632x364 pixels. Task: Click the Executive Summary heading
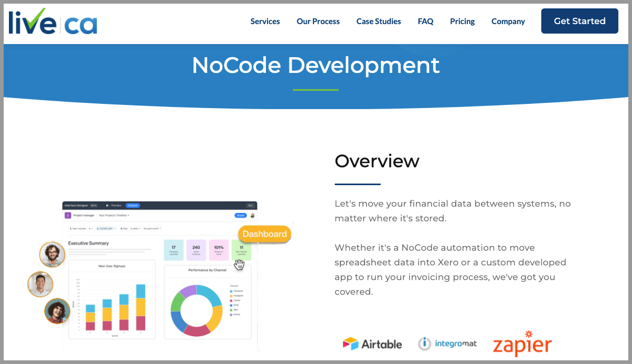(x=89, y=243)
